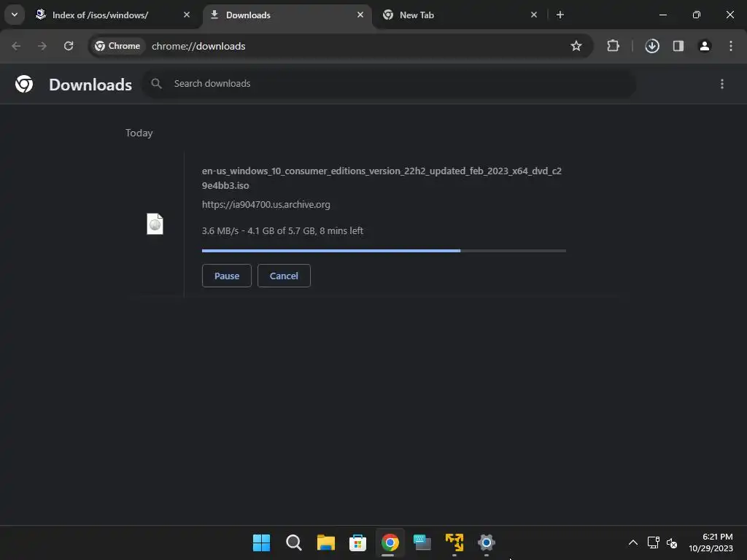Click the ISO file type icon
The image size is (747, 560).
click(155, 224)
